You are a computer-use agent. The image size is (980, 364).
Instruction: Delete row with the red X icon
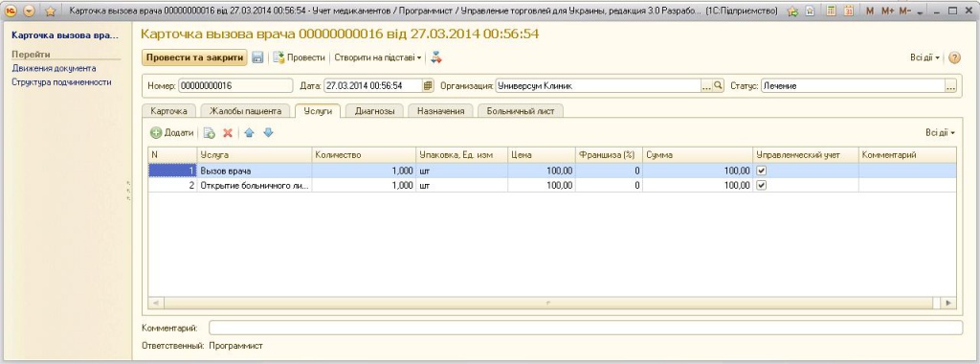point(228,132)
